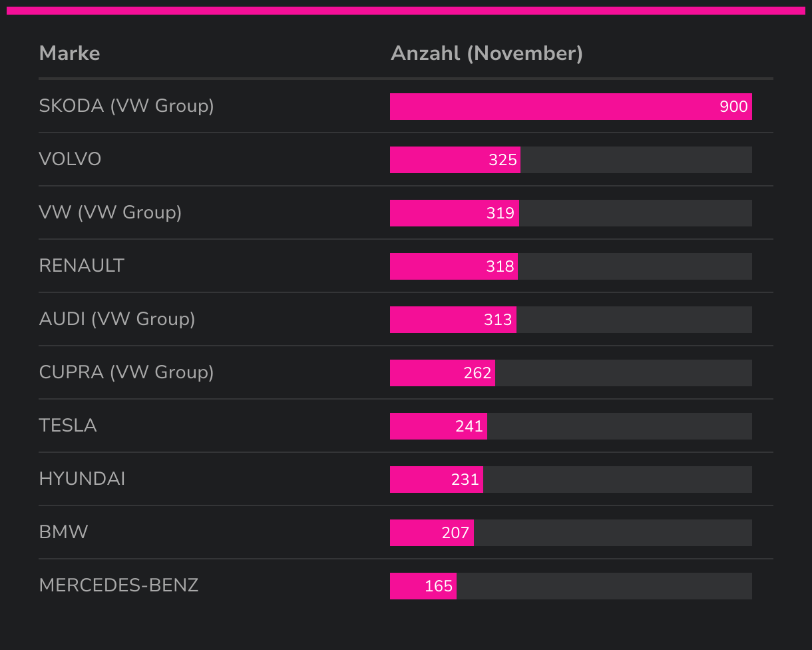Click the VOLVO brand label
The width and height of the screenshot is (812, 650).
70,159
